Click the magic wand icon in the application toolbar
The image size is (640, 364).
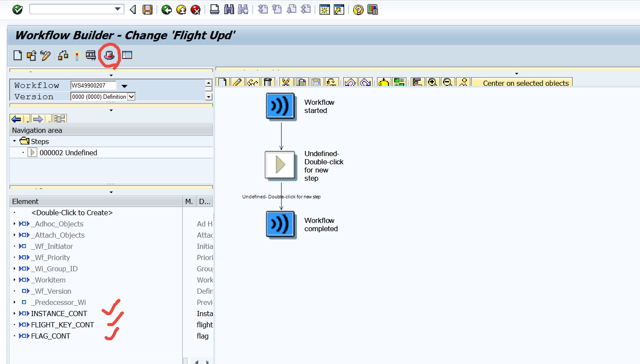[x=77, y=55]
